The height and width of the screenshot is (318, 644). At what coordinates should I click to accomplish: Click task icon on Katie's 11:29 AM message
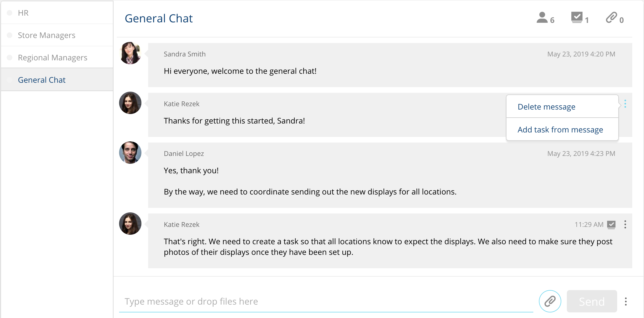coord(611,225)
